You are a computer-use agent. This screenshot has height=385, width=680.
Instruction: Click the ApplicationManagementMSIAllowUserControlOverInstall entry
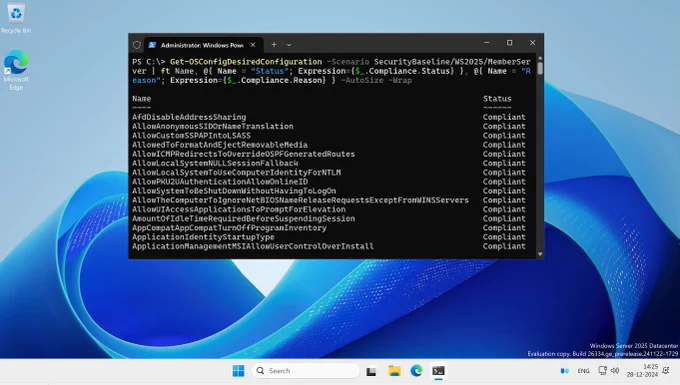click(x=253, y=246)
